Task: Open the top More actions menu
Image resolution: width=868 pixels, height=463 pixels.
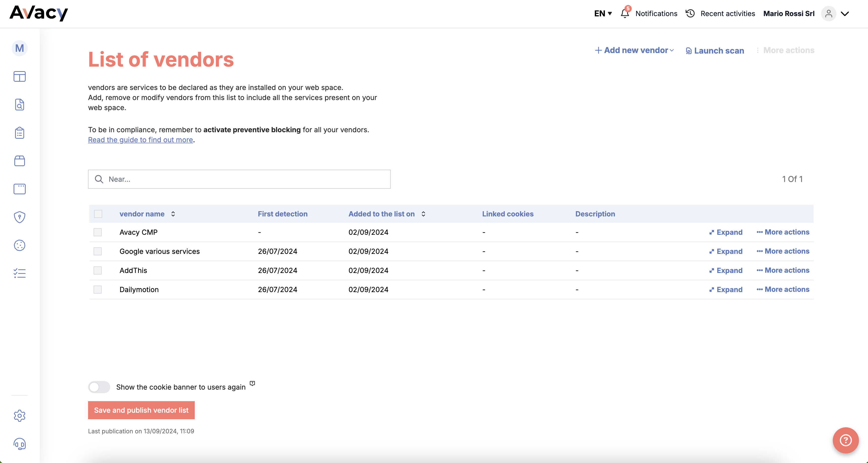Action: 785,50
